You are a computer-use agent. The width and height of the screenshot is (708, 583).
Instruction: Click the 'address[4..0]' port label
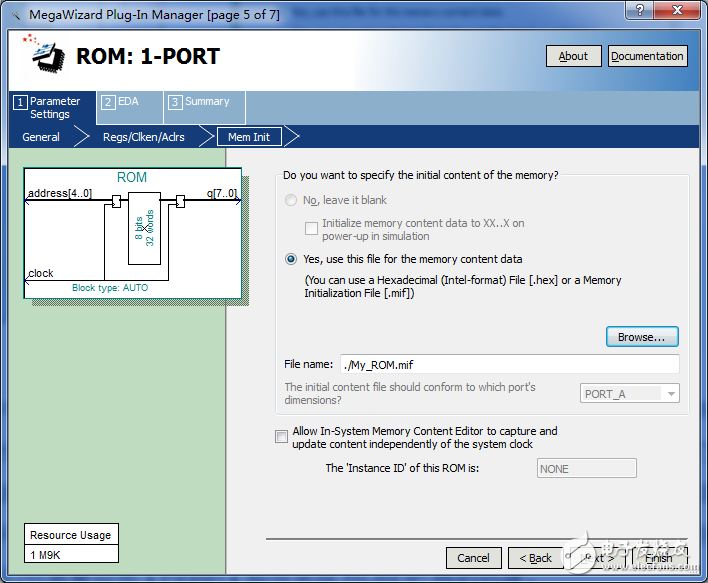coord(60,193)
